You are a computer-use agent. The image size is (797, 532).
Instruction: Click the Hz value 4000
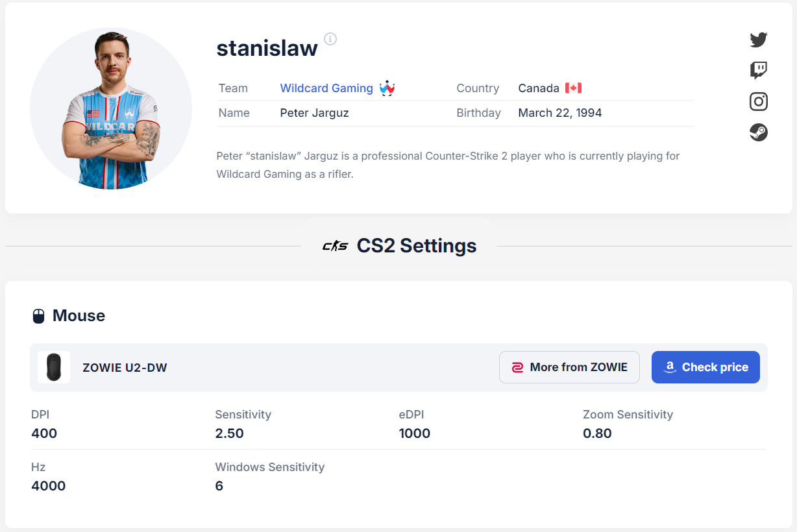(49, 486)
